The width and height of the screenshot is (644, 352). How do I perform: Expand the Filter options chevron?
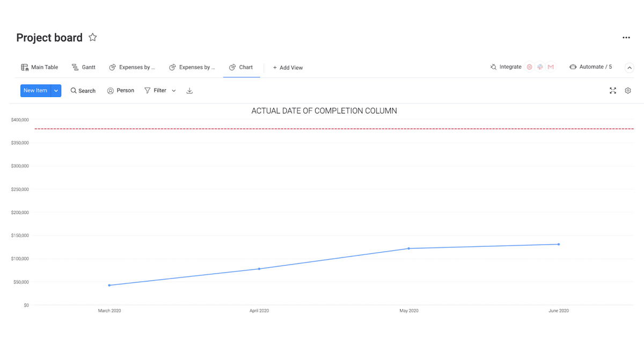coord(174,91)
